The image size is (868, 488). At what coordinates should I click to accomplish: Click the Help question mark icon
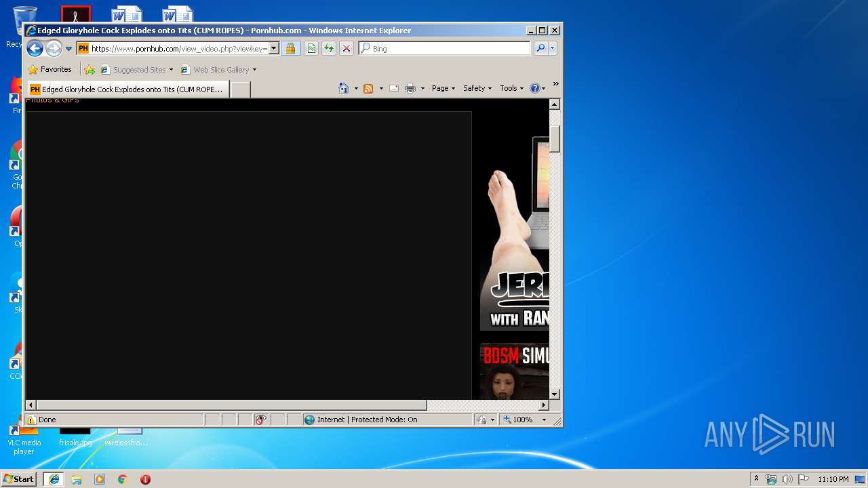pos(534,88)
